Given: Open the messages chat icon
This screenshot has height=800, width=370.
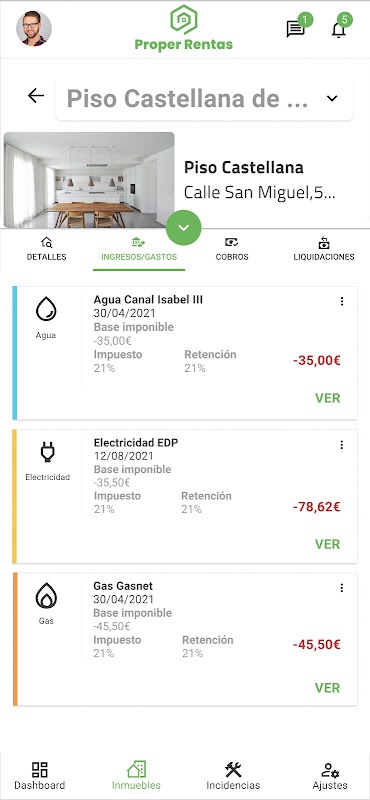Looking at the screenshot, I should click(295, 30).
